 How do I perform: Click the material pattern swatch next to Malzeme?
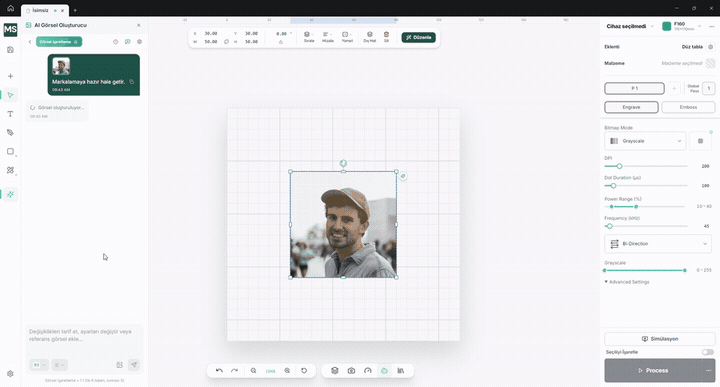click(710, 63)
